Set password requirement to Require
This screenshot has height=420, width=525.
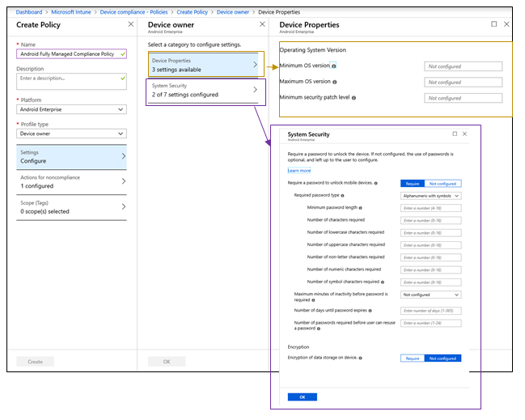point(413,184)
